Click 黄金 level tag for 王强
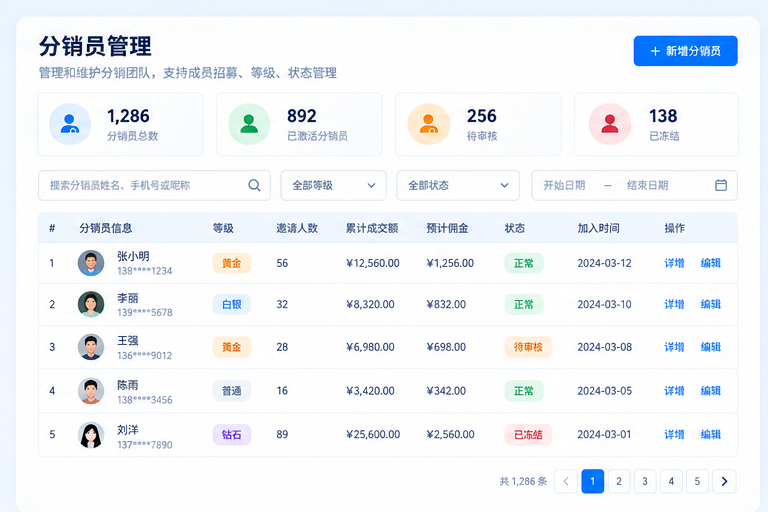 pyautogui.click(x=232, y=347)
